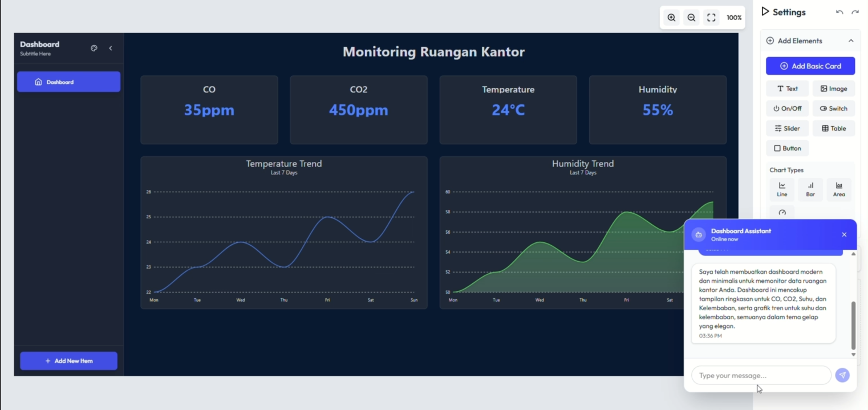Click the fit-to-screen icon
868x410 pixels.
coord(711,17)
